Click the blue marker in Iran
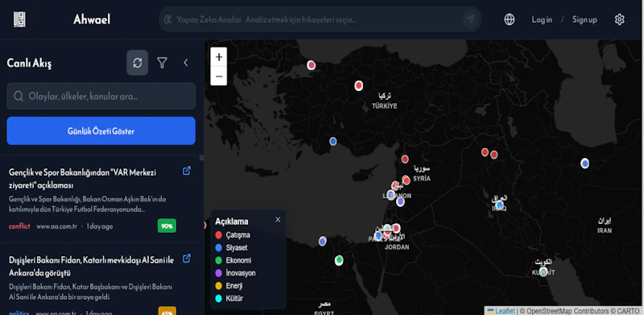644x315 pixels. 585,164
